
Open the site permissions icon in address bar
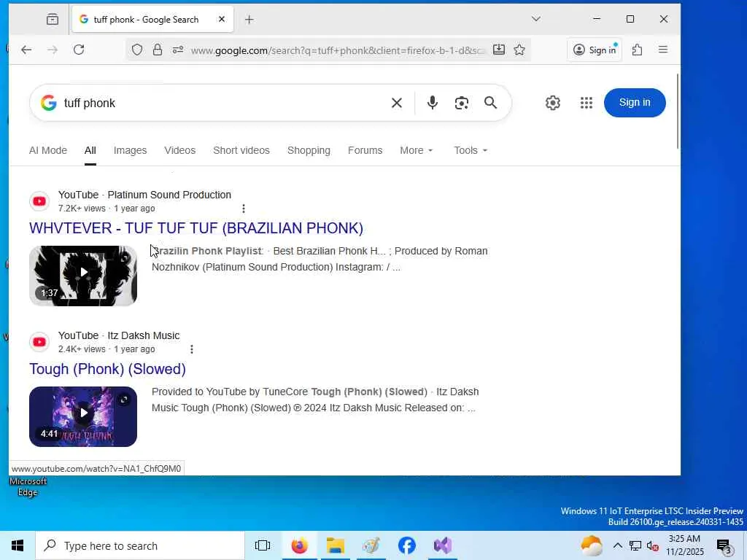(x=178, y=50)
